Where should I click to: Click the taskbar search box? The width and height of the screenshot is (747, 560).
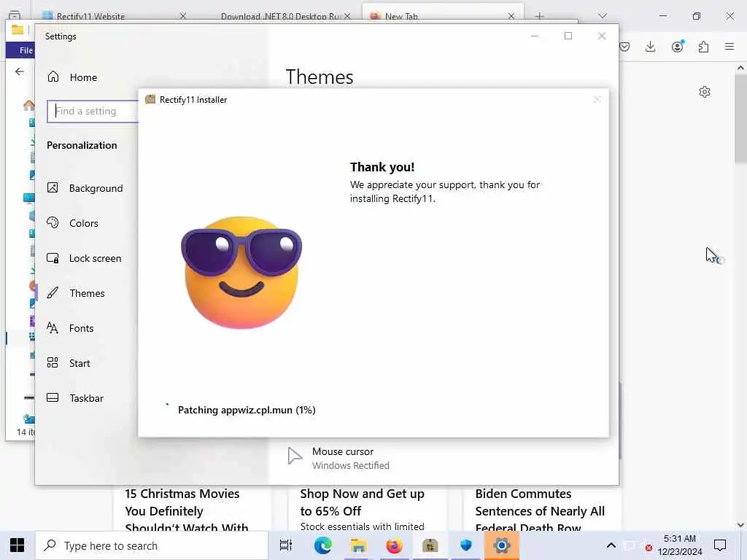(152, 545)
